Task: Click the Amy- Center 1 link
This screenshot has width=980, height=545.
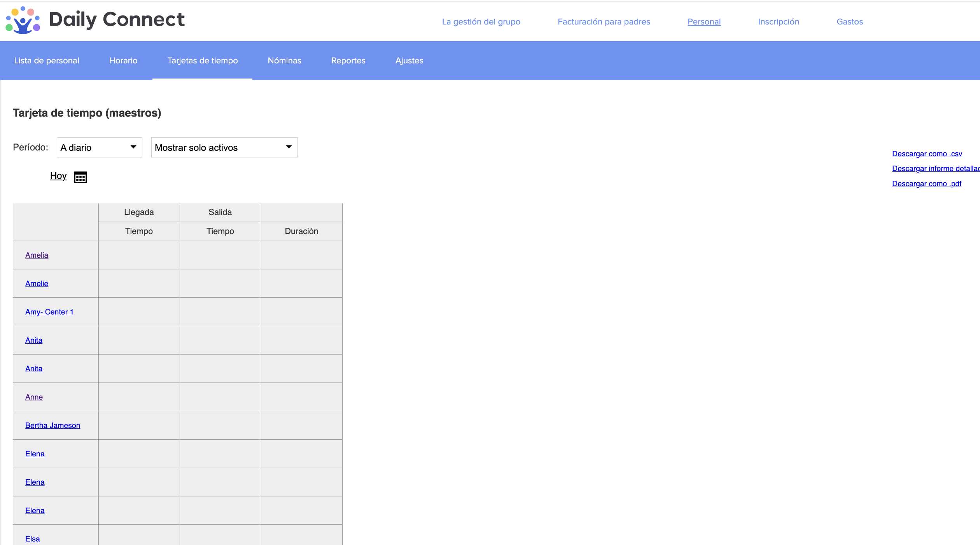Action: click(x=49, y=312)
